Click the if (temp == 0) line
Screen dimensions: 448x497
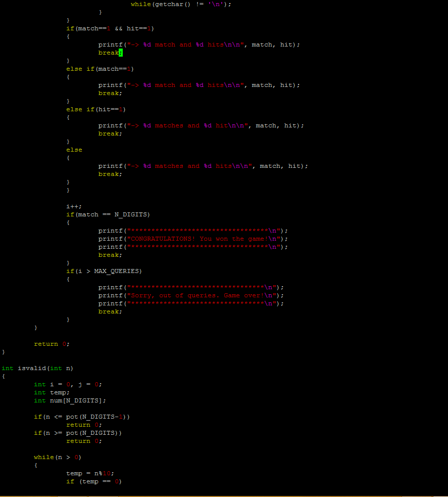[93, 481]
